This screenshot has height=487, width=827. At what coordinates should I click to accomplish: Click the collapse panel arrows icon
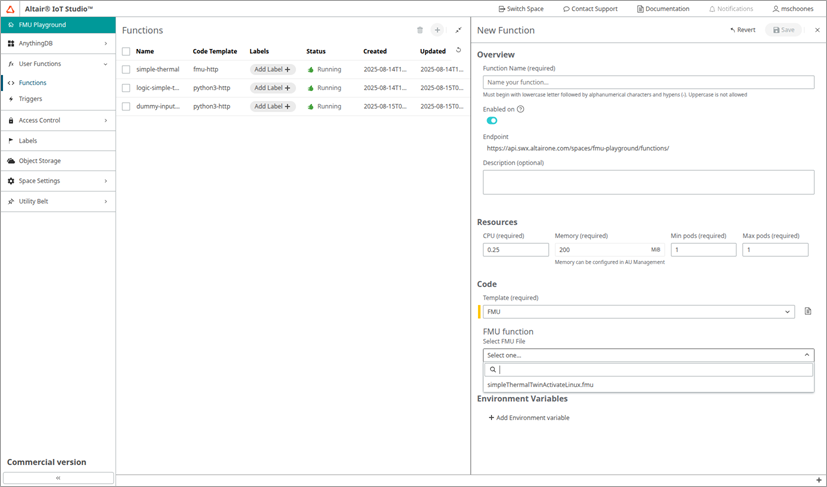tap(458, 31)
